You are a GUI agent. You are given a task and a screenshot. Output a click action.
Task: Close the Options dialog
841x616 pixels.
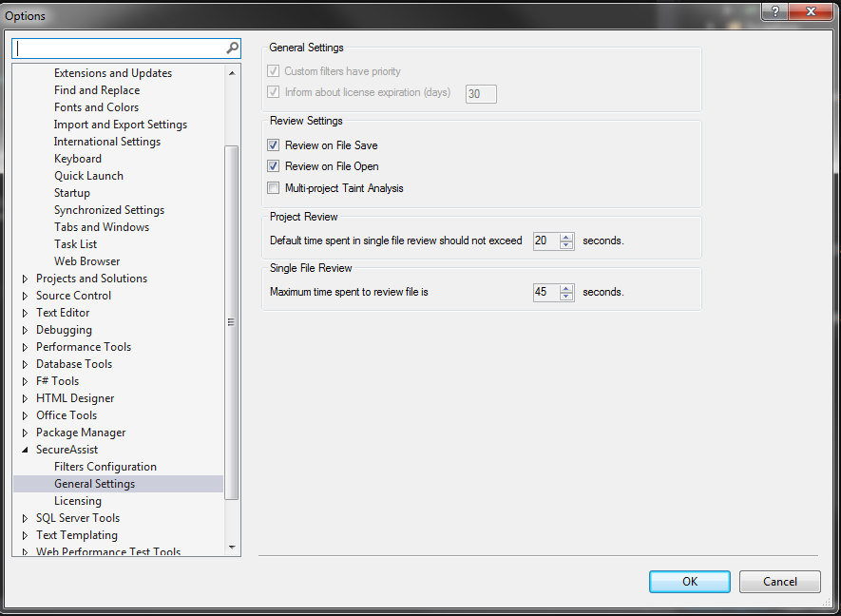tap(811, 11)
